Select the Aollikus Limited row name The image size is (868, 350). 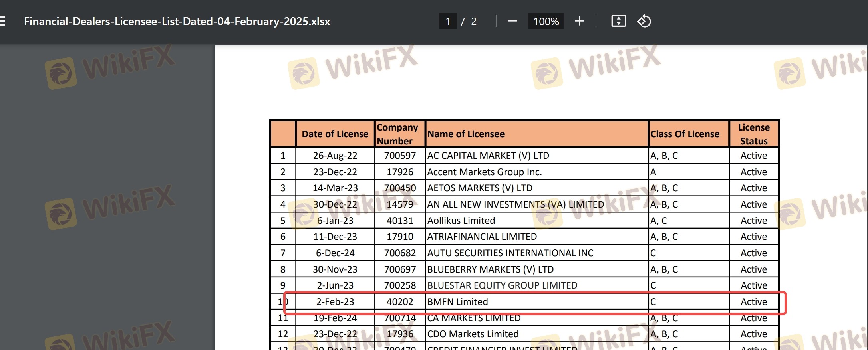point(461,221)
